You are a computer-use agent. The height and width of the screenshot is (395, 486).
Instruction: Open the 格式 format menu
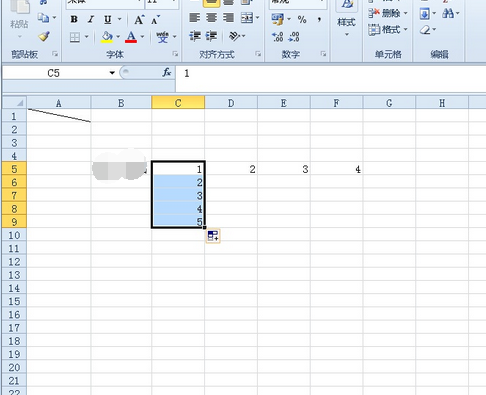pyautogui.click(x=388, y=30)
